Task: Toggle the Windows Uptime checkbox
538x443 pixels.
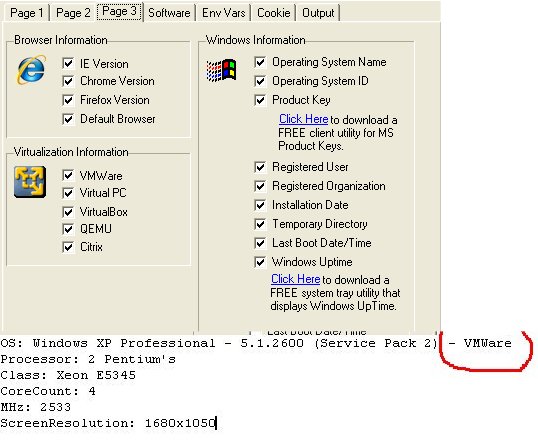Action: pyautogui.click(x=260, y=262)
